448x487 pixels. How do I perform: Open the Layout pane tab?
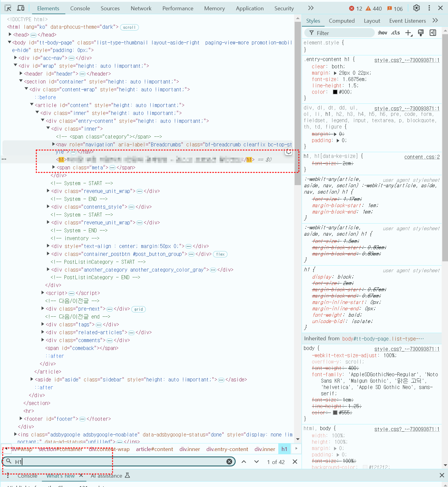click(372, 21)
